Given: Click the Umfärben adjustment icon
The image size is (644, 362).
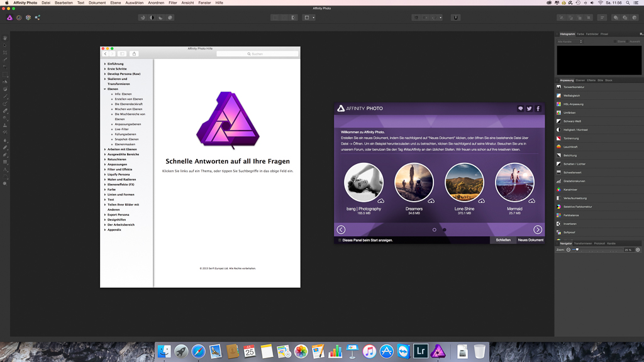Looking at the screenshot, I should click(x=558, y=112).
